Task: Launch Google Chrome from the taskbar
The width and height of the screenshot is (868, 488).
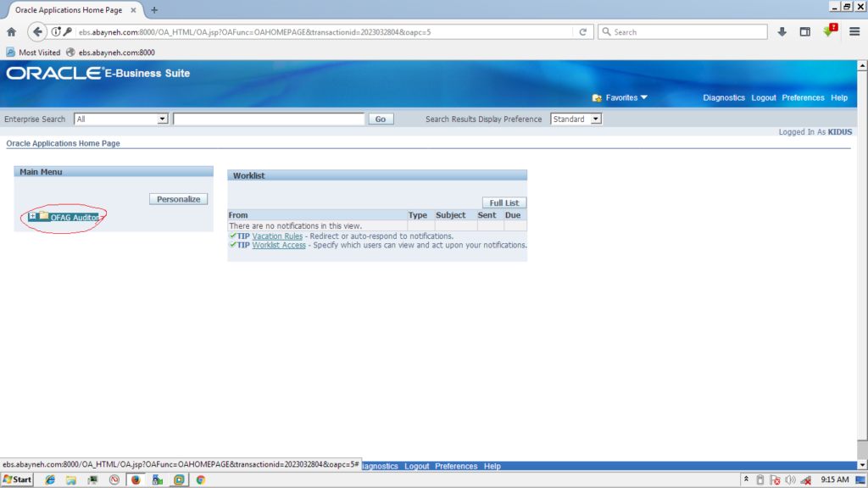Action: click(200, 480)
